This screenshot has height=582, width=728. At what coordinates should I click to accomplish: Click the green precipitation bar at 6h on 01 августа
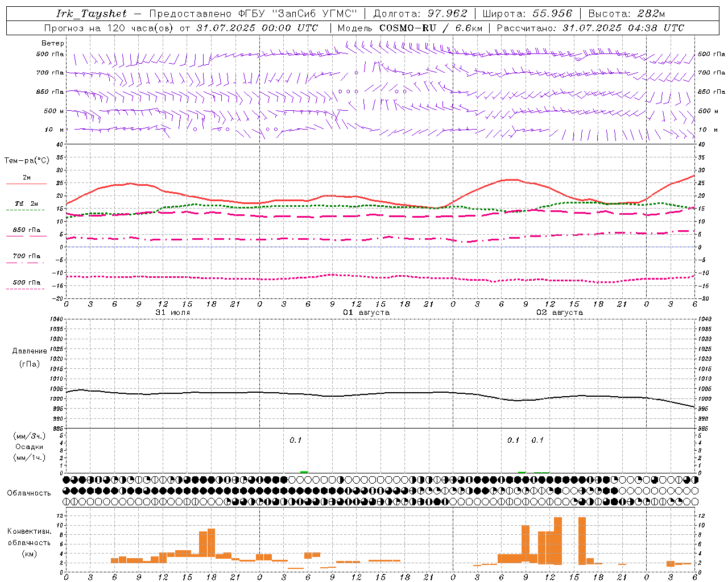pyautogui.click(x=304, y=472)
